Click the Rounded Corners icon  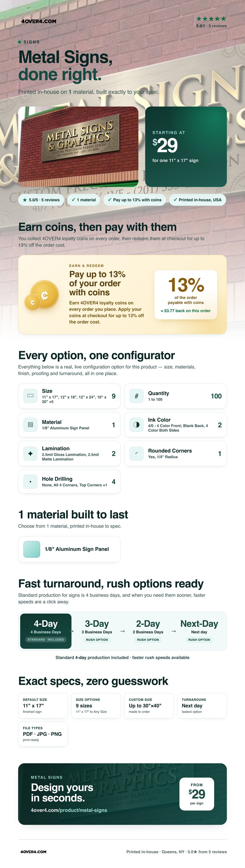pos(137,454)
